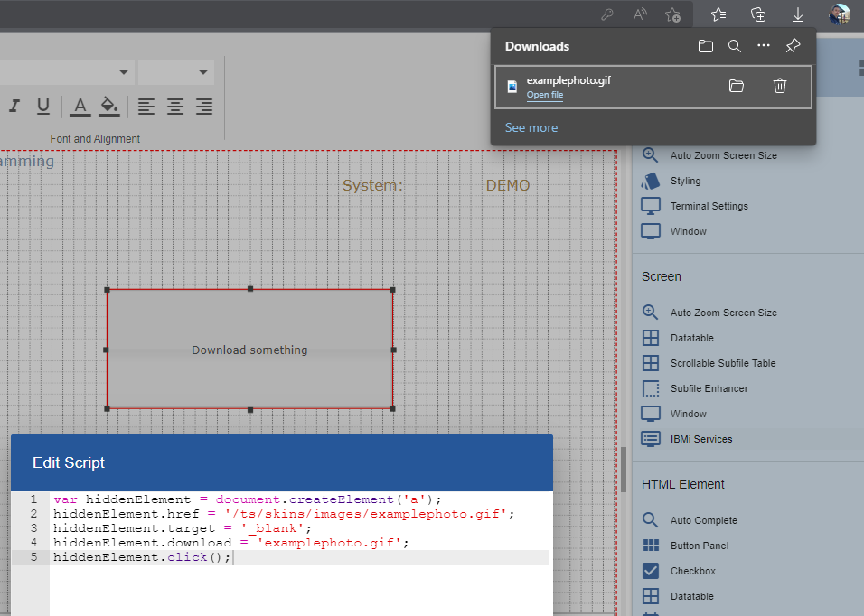Viewport: 864px width, 616px height.
Task: Click the Download something button on canvas
Action: 249,350
